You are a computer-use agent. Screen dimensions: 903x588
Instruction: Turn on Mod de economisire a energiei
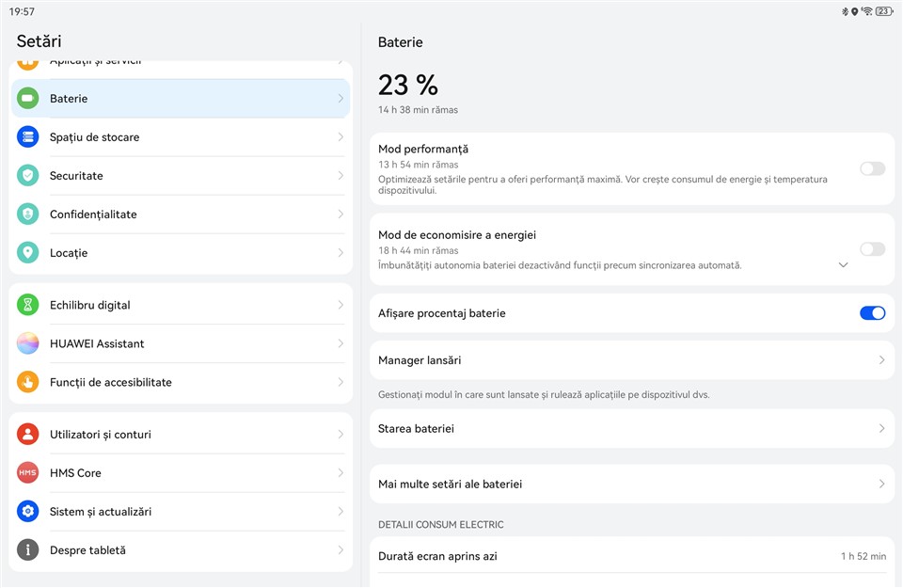click(x=872, y=249)
